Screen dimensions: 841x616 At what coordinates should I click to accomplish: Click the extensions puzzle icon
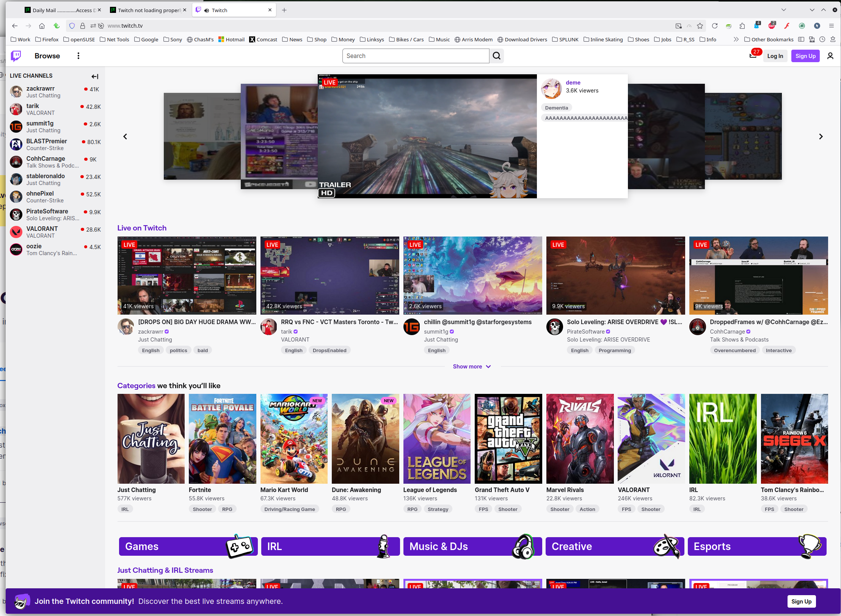[742, 26]
